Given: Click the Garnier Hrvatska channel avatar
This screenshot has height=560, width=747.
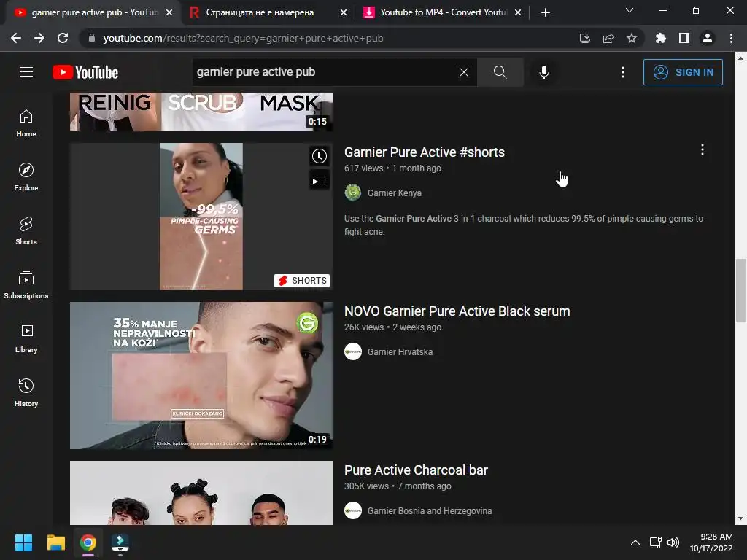Looking at the screenshot, I should point(353,352).
